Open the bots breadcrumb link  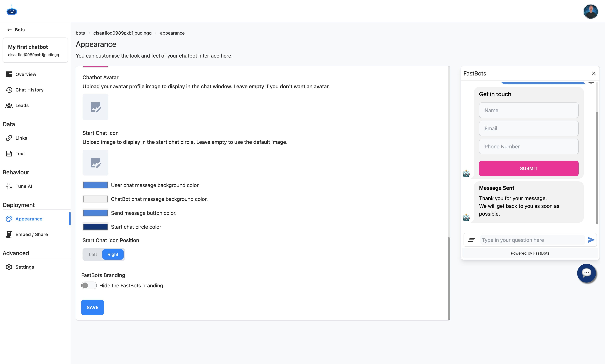point(80,33)
